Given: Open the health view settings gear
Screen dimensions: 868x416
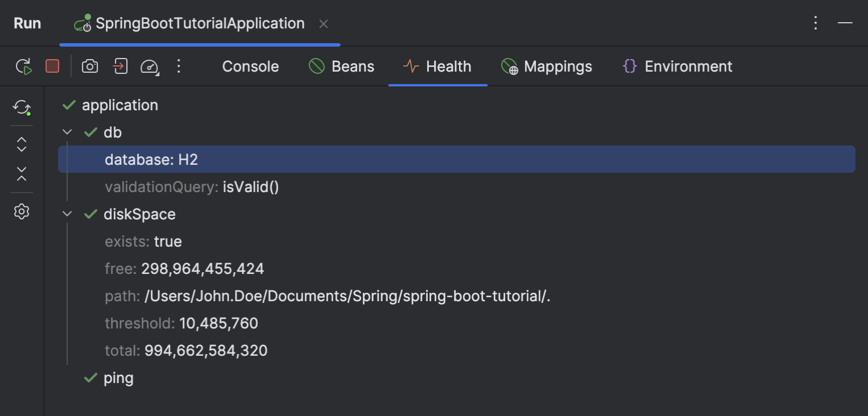Looking at the screenshot, I should (x=21, y=211).
